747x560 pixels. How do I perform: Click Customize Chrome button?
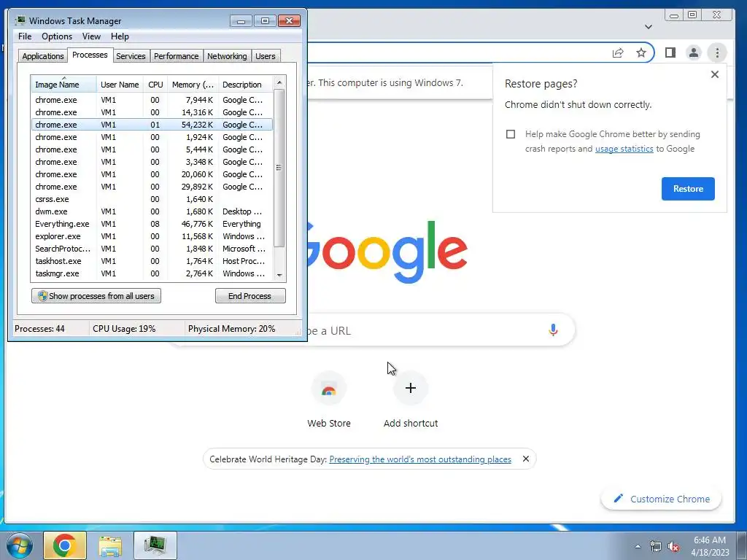[x=661, y=499]
